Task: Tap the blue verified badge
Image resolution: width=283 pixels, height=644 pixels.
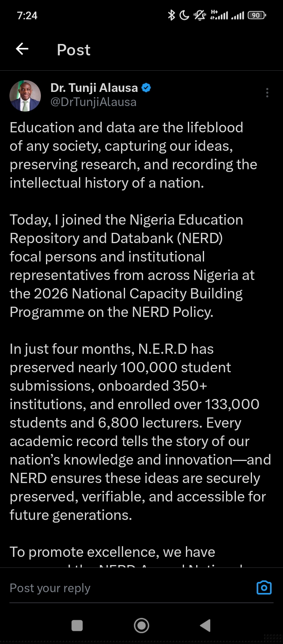Action: (146, 88)
